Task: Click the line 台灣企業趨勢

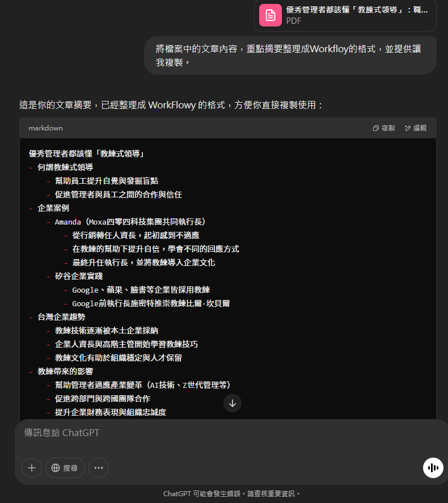Action: point(61,317)
